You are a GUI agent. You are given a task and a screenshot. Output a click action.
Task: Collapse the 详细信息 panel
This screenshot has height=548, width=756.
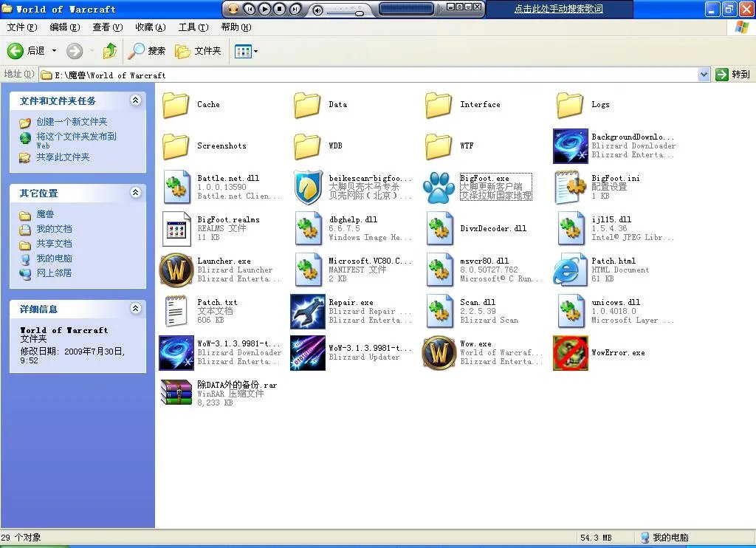[135, 309]
